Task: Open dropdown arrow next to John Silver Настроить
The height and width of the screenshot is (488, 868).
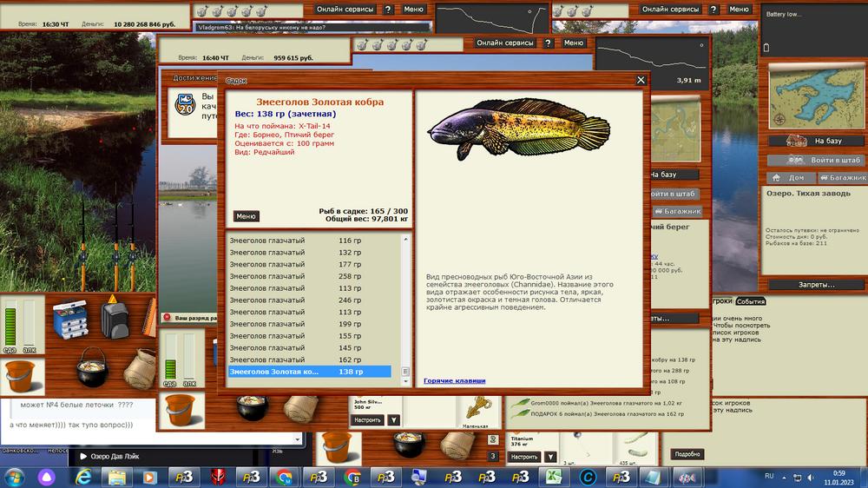Action: point(393,420)
